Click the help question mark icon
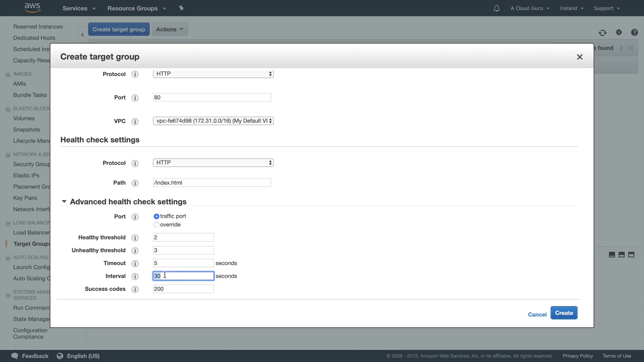Image resolution: width=644 pixels, height=362 pixels. pos(634,32)
